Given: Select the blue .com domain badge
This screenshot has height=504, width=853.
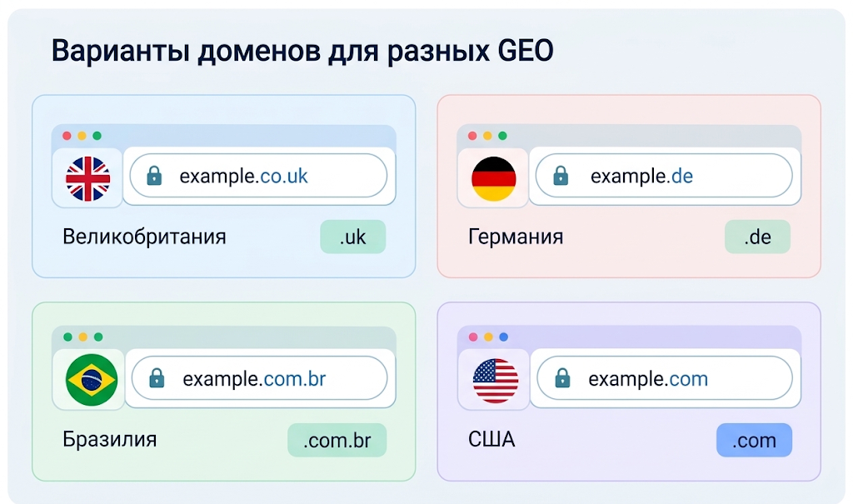Looking at the screenshot, I should [x=754, y=440].
